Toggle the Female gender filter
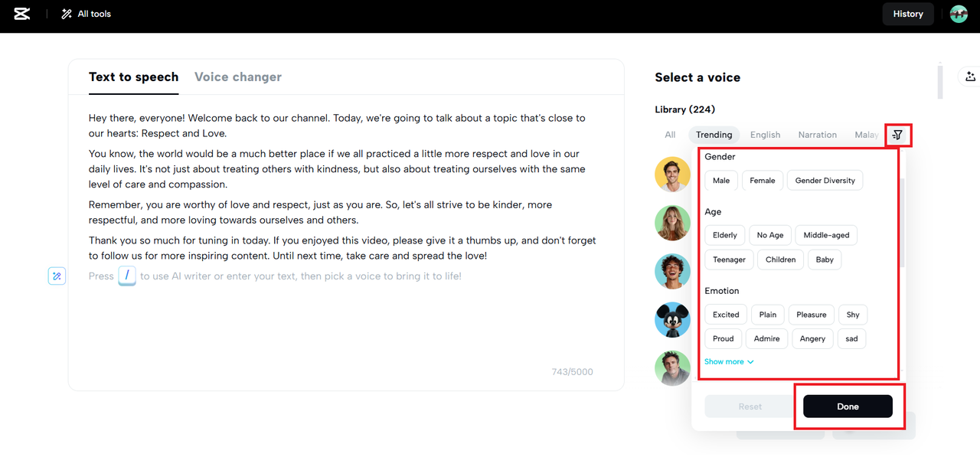The image size is (980, 457). (x=763, y=181)
